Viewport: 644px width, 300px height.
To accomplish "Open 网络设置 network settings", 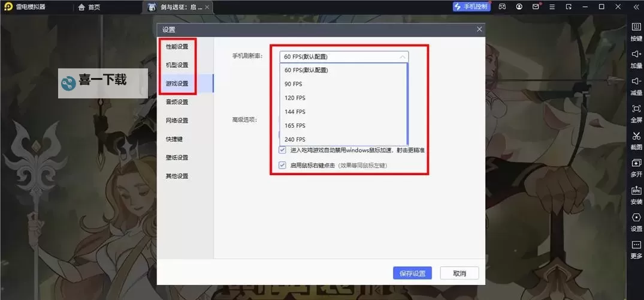I will (177, 121).
